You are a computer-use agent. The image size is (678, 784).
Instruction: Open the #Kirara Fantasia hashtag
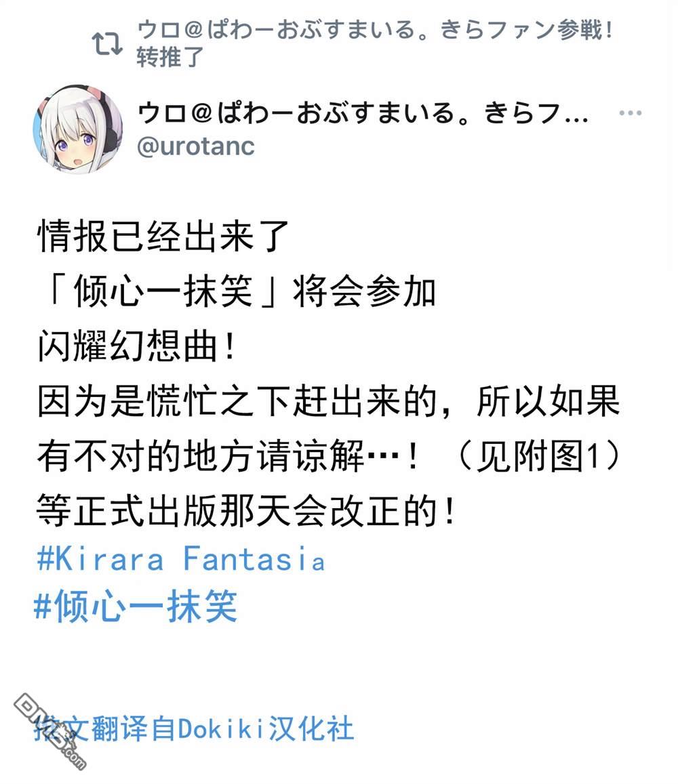click(x=180, y=558)
